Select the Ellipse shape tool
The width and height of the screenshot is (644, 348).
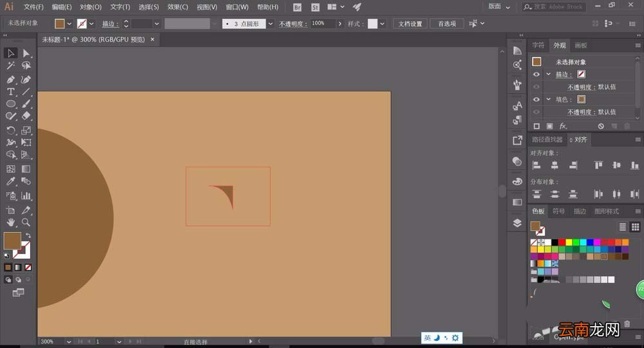11,104
